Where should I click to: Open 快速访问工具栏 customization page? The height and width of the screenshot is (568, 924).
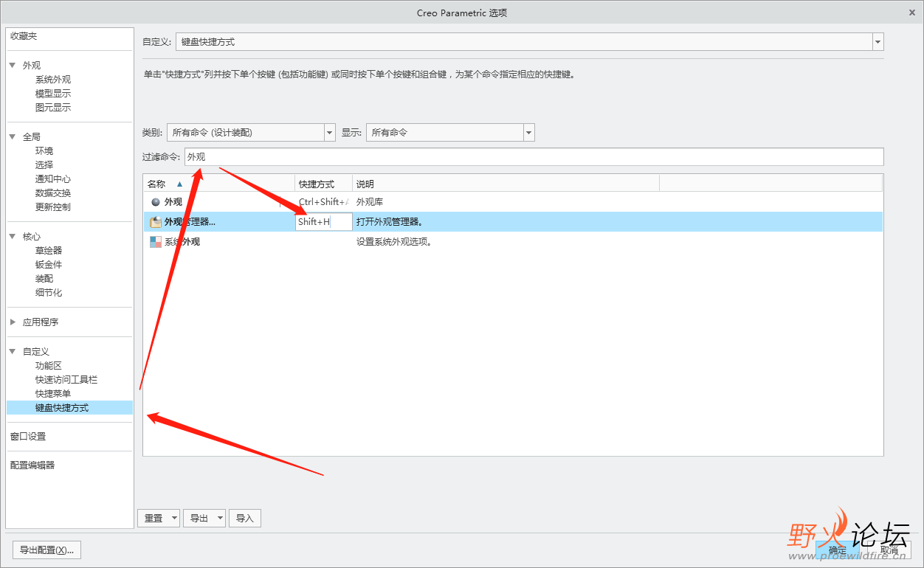pyautogui.click(x=66, y=380)
